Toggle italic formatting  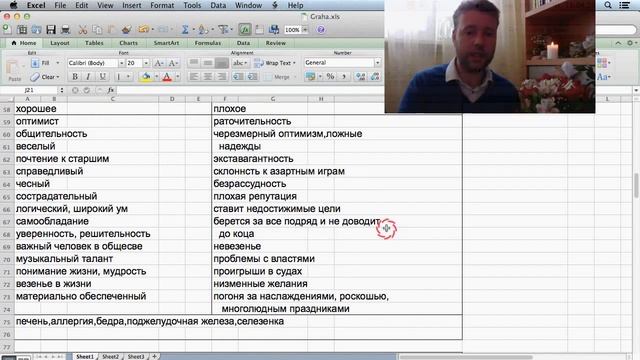click(x=88, y=76)
